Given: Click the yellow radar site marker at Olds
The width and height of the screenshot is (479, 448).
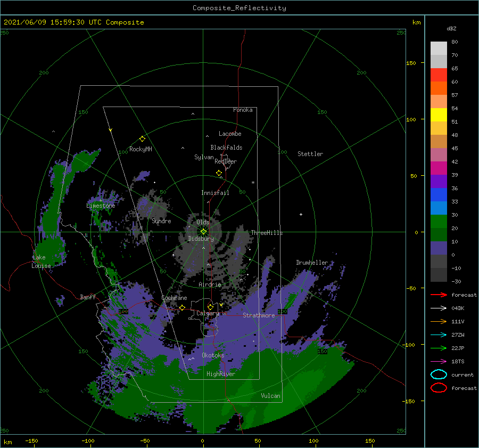Looking at the screenshot, I should 203,232.
